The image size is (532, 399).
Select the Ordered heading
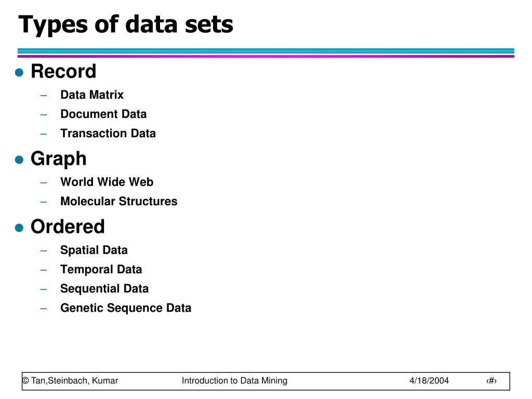pyautogui.click(x=68, y=227)
